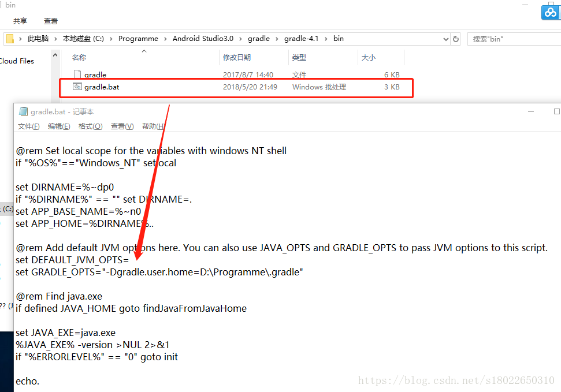Sort files by 大小 column
This screenshot has width=561, height=392.
pos(369,58)
